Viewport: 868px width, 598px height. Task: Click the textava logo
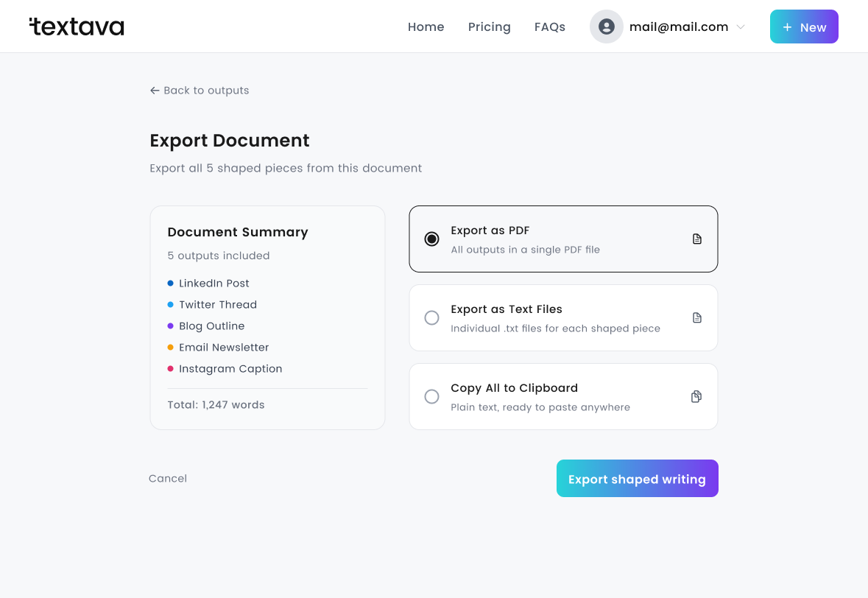point(77,27)
